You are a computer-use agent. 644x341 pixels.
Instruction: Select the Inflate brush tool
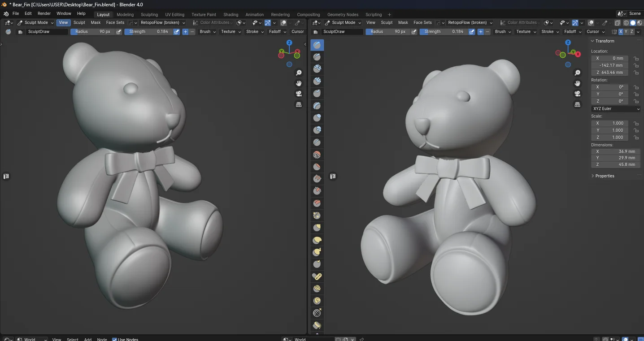pyautogui.click(x=317, y=118)
